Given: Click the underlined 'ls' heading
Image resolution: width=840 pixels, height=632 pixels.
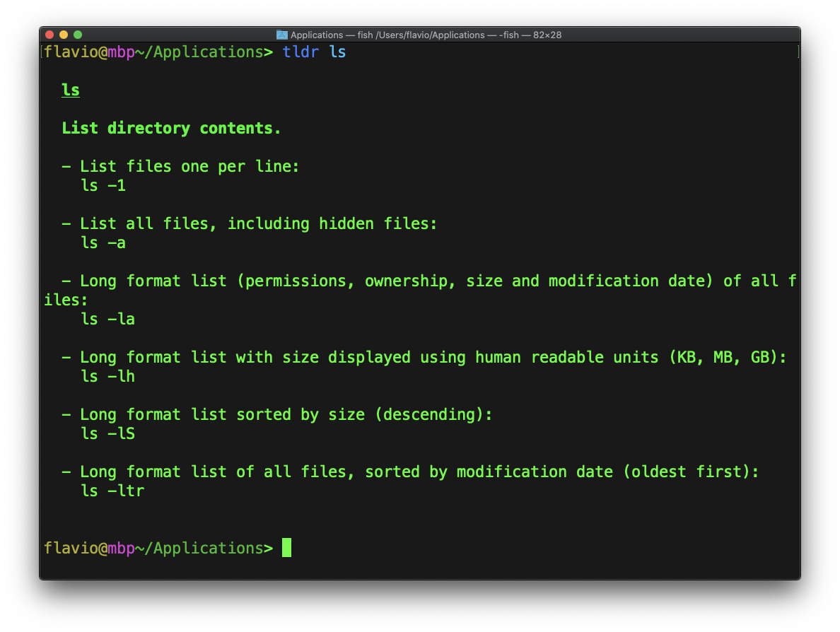Looking at the screenshot, I should (71, 90).
